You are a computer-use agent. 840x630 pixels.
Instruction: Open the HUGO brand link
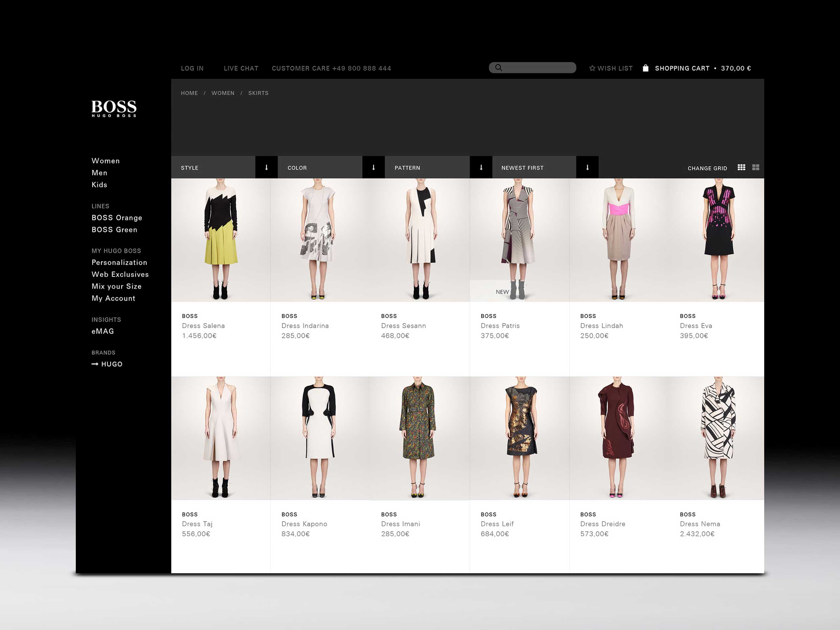point(112,364)
